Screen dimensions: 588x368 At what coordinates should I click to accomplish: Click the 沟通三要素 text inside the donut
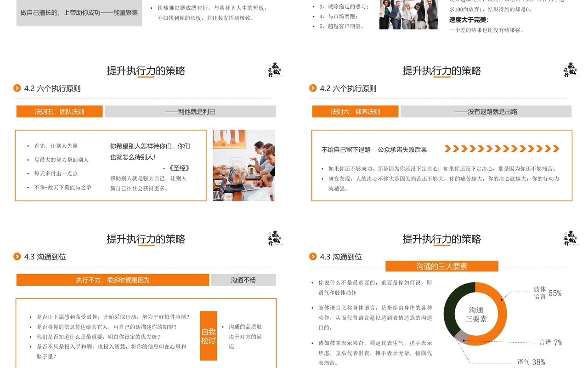pos(476,314)
